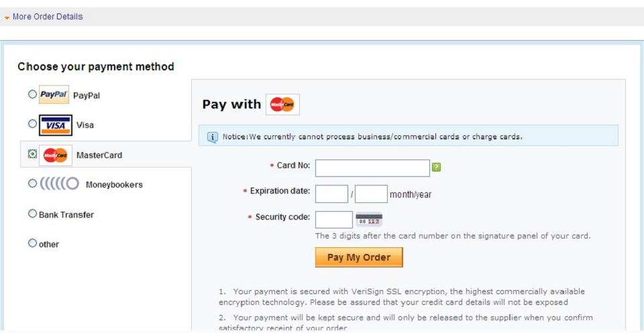Select the Visa radio button

point(32,124)
